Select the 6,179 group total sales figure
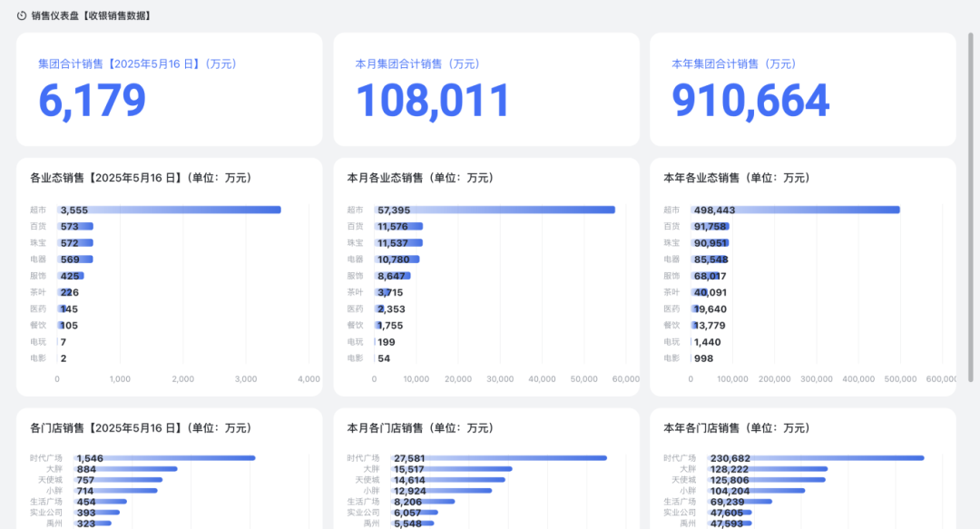980x529 pixels. (x=92, y=101)
